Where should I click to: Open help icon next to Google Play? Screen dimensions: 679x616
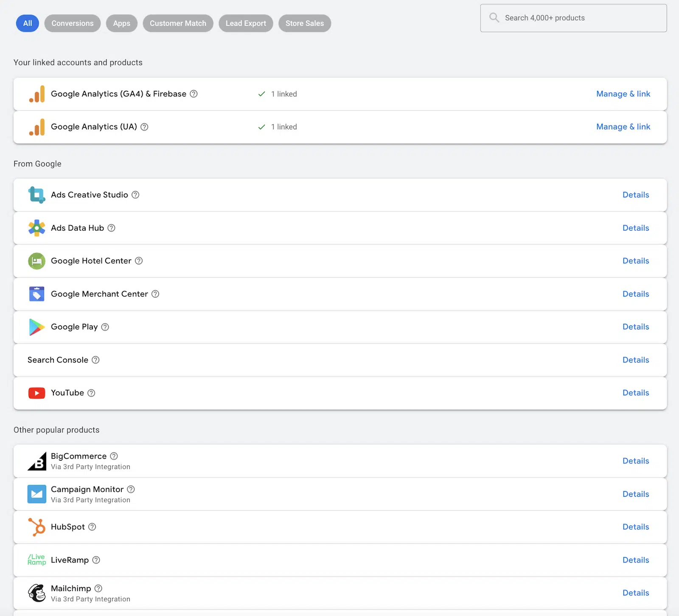point(105,327)
